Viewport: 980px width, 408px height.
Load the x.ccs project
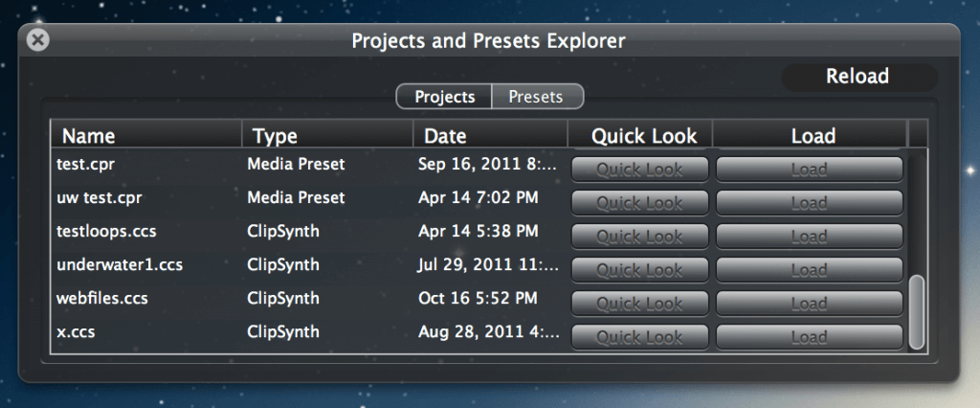pyautogui.click(x=810, y=337)
